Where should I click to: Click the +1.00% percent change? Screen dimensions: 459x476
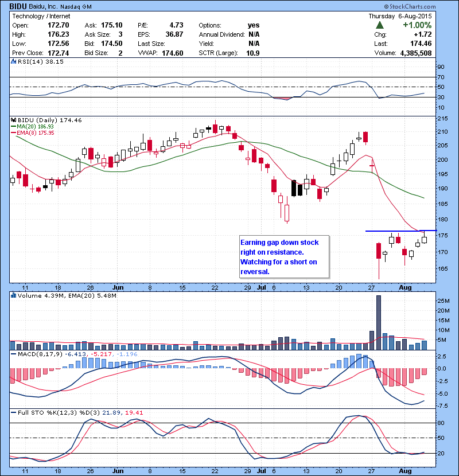417,25
